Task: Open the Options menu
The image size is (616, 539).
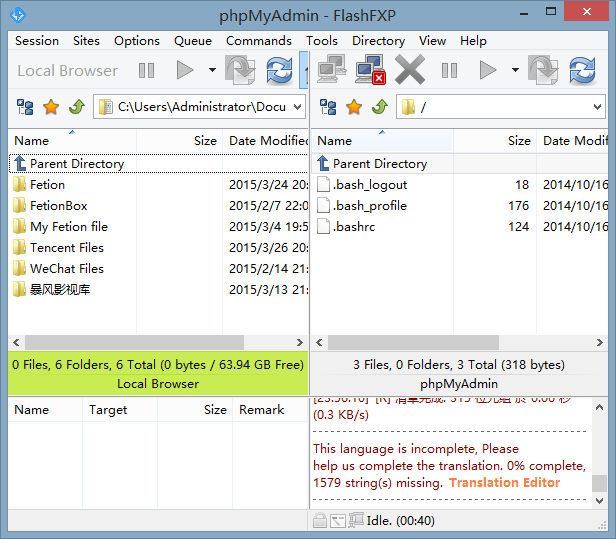Action: pos(137,41)
